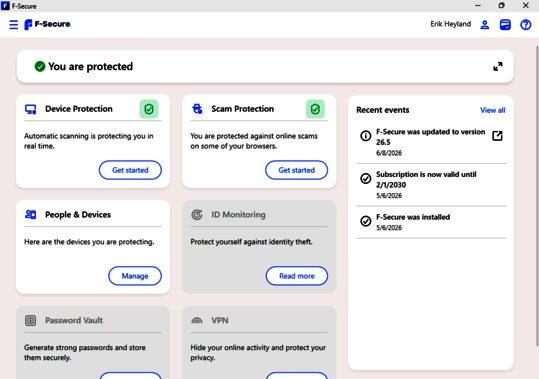Click the 6/8/2026 event date
539x379 pixels.
[x=389, y=153]
